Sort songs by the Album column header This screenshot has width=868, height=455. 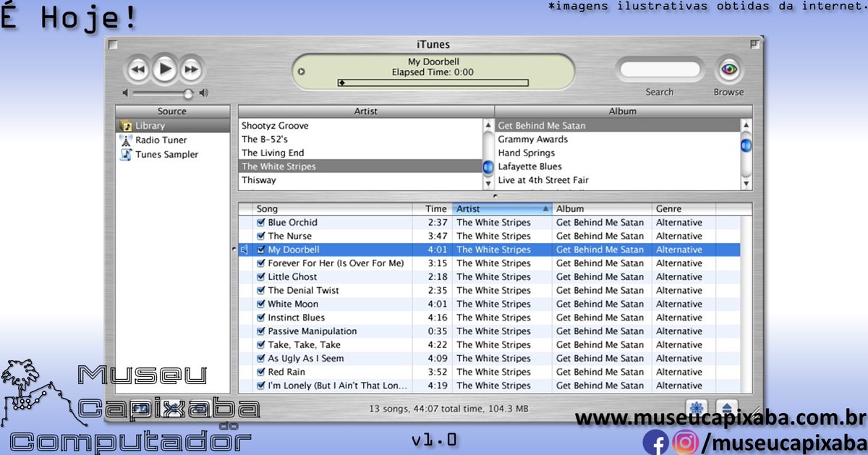click(x=602, y=209)
